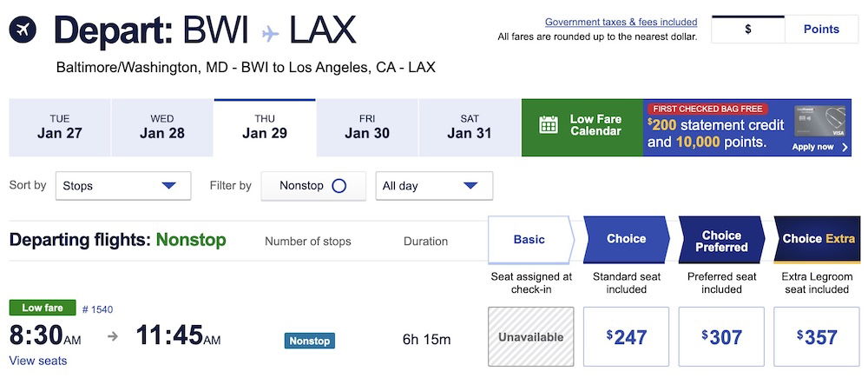Click the calendar icon on Low Fare Calendar
Screen dimensions: 868x378
point(549,125)
